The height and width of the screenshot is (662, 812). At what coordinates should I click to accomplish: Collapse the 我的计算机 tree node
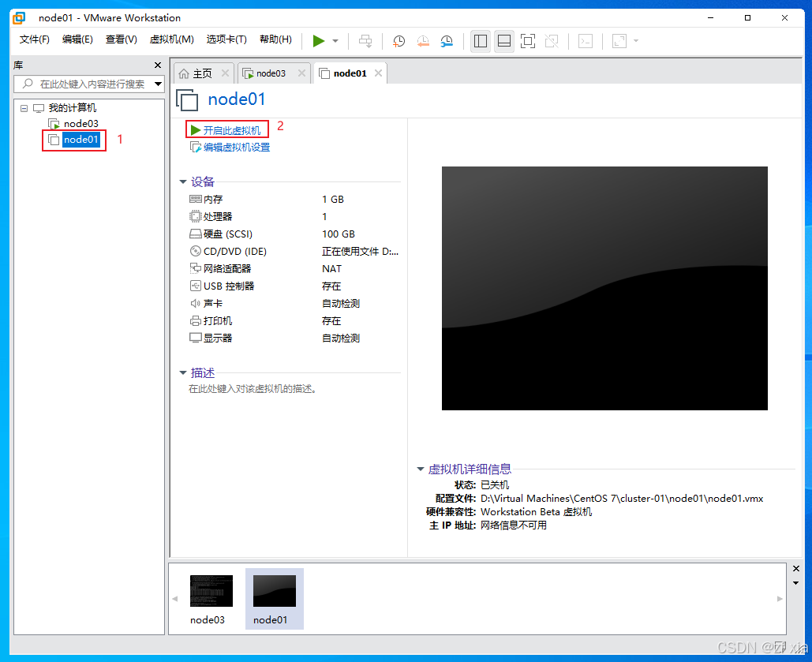point(24,108)
